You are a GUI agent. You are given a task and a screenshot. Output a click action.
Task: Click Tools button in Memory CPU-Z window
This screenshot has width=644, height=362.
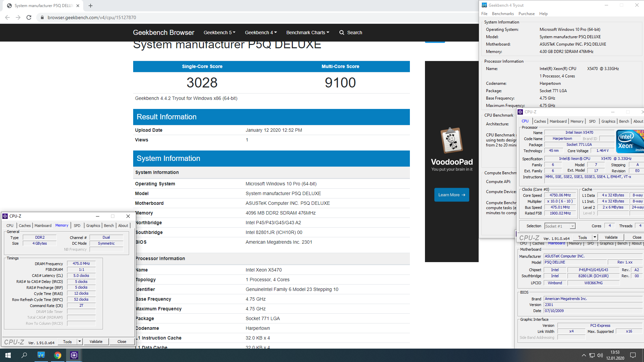coord(67,342)
